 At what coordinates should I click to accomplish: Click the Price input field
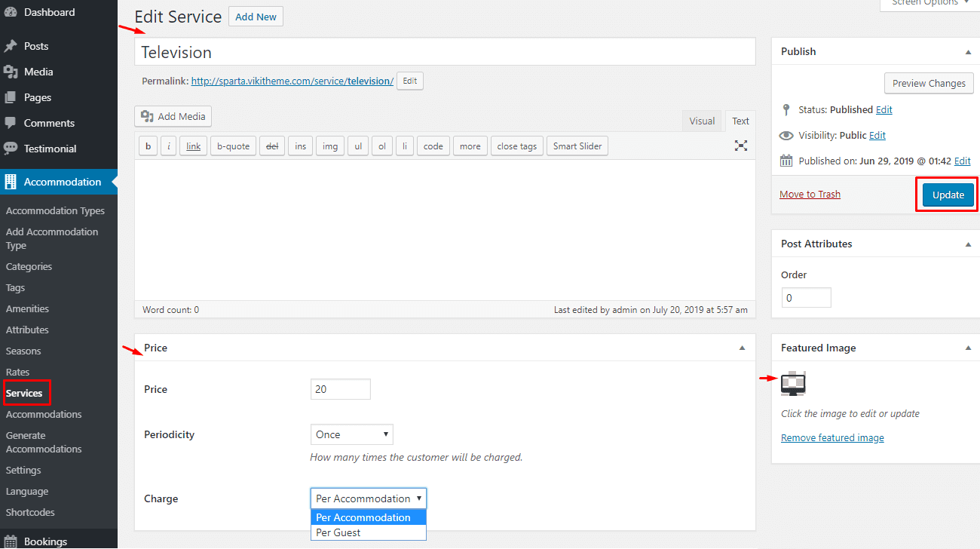click(340, 389)
